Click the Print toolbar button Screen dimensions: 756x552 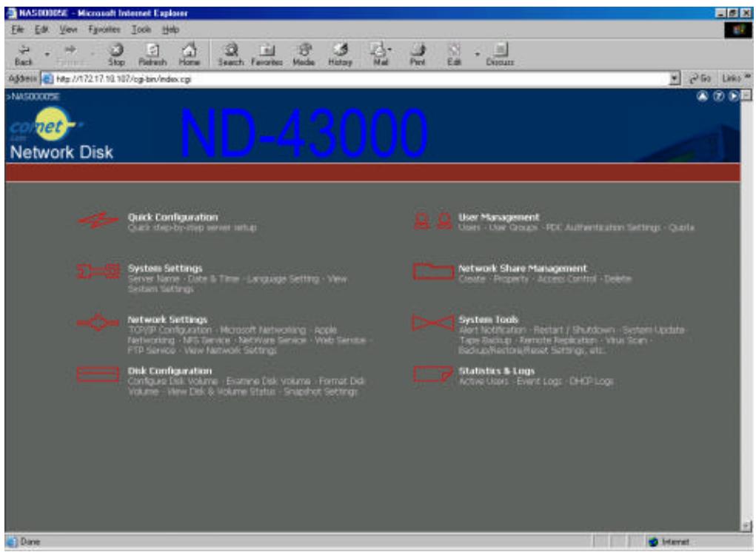(418, 55)
